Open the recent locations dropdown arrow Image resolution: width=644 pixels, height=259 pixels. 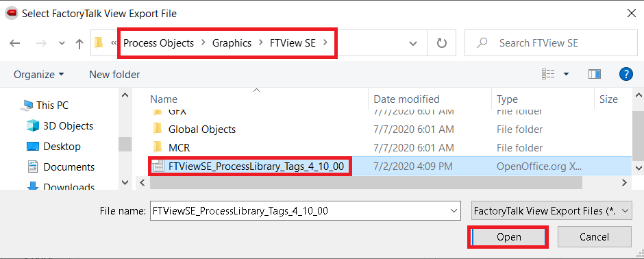[62, 43]
